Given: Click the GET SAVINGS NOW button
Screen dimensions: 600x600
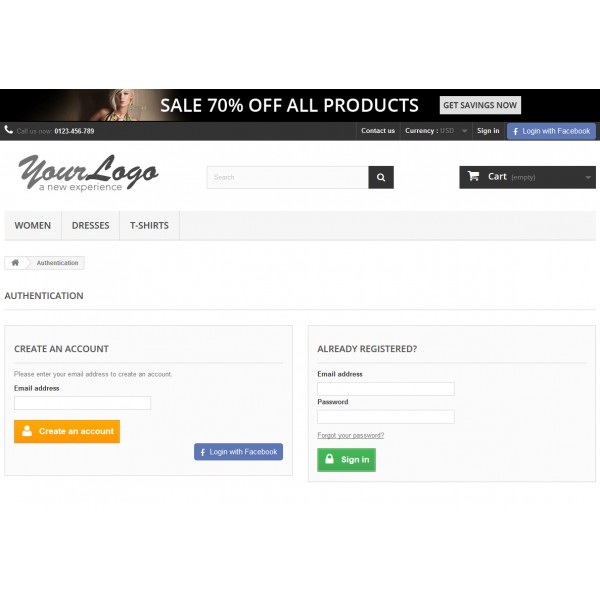Looking at the screenshot, I should pos(480,105).
